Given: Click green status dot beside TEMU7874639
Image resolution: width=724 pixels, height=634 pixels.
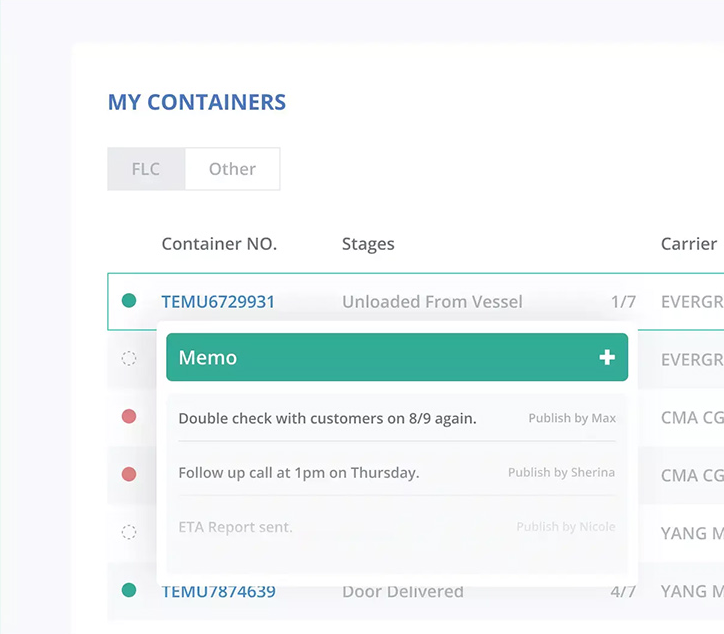Looking at the screenshot, I should [129, 591].
